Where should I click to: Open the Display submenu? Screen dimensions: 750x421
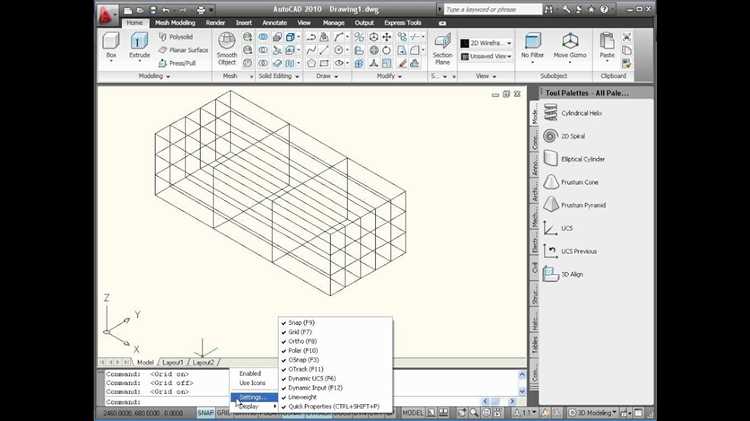[254, 406]
